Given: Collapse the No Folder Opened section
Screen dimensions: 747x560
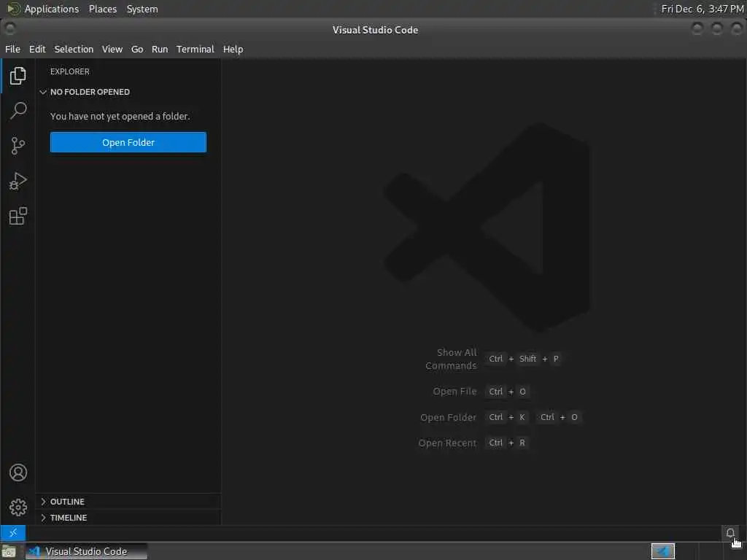Looking at the screenshot, I should coord(128,92).
